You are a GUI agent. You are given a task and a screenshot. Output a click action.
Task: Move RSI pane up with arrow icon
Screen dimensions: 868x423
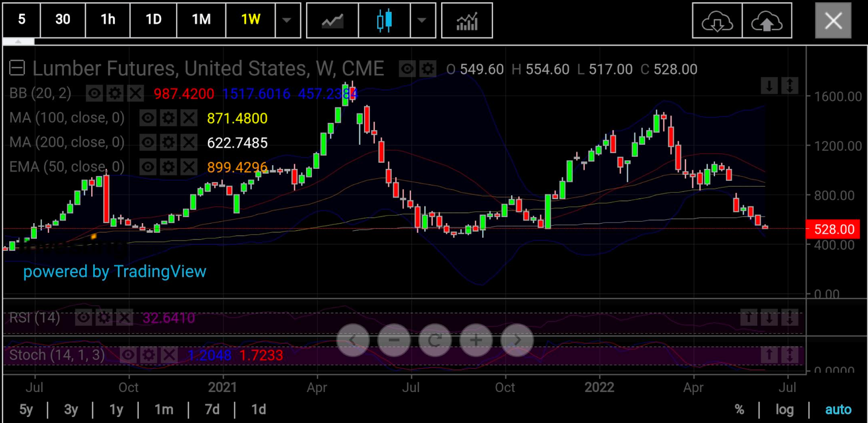(x=749, y=317)
